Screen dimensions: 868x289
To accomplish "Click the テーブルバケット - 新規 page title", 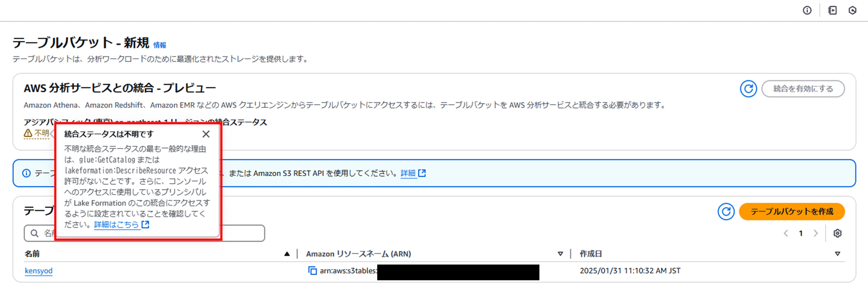I will [x=81, y=43].
